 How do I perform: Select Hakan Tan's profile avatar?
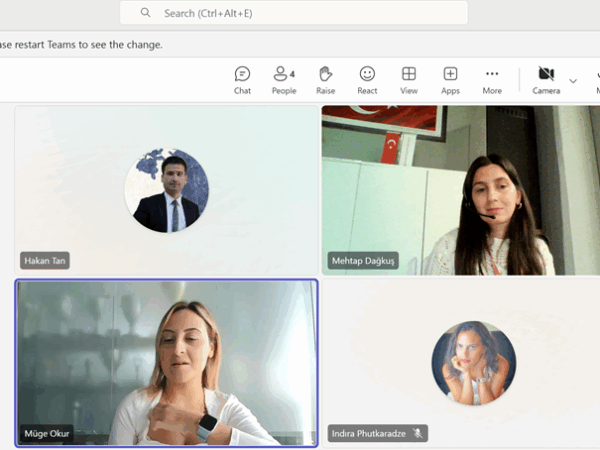(x=167, y=191)
